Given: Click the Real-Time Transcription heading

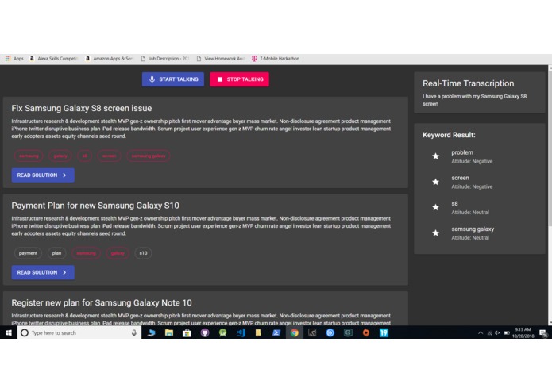Looking at the screenshot, I should click(469, 83).
